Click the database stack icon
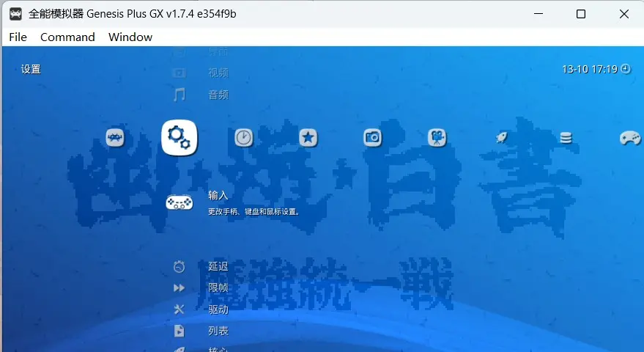 click(566, 137)
